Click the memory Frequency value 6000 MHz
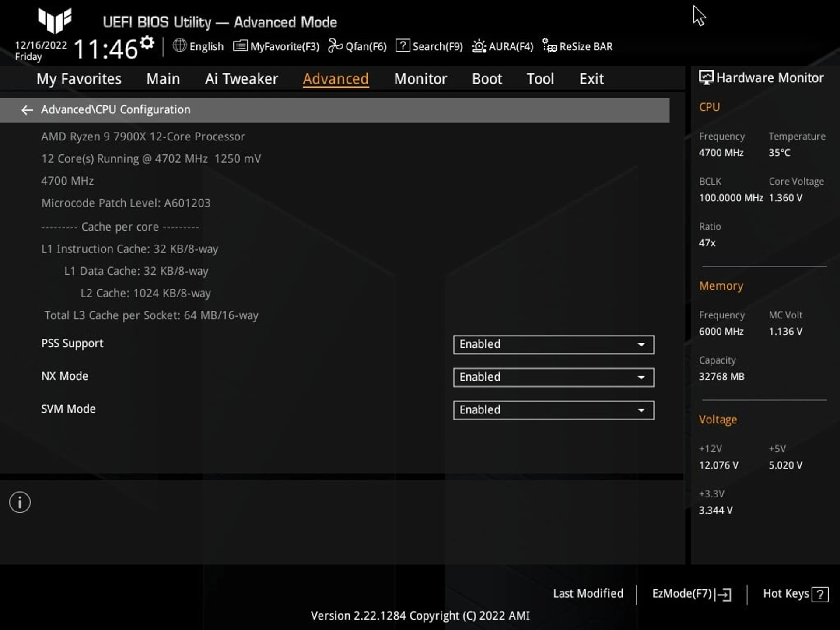The image size is (840, 630). pyautogui.click(x=721, y=332)
